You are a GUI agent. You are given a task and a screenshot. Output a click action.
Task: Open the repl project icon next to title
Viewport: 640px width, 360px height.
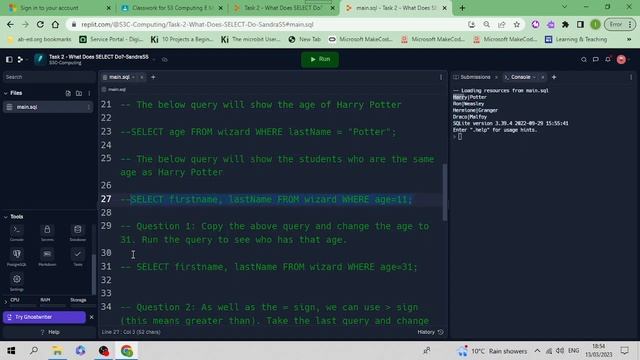pyautogui.click(x=40, y=60)
